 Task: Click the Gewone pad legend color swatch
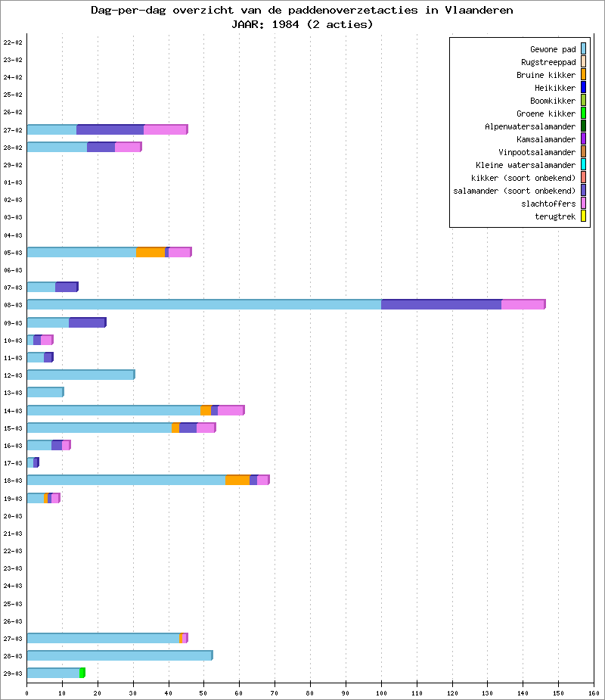[583, 49]
